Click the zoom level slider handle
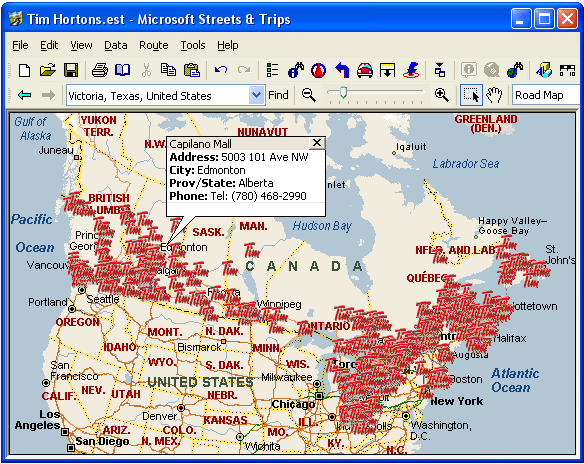584x464 pixels. 343,92
